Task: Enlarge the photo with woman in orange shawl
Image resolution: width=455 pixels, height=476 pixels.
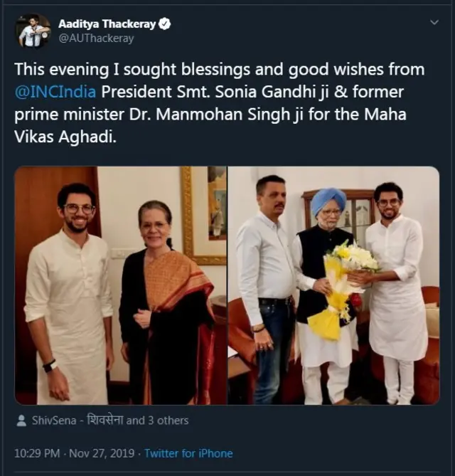Action: click(121, 285)
